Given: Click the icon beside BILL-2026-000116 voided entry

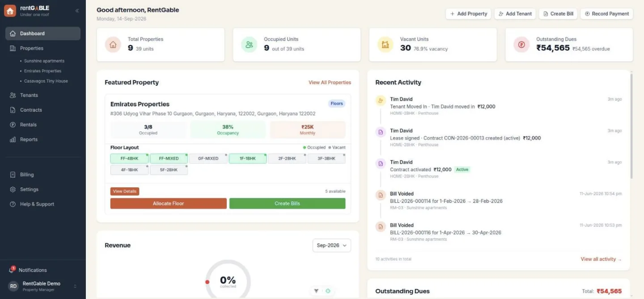Looking at the screenshot, I should [381, 227].
